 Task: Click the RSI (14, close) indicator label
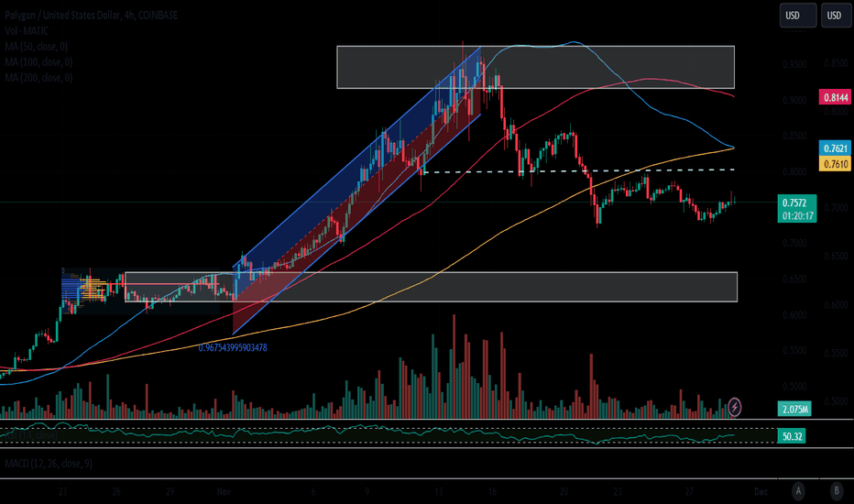[30, 434]
